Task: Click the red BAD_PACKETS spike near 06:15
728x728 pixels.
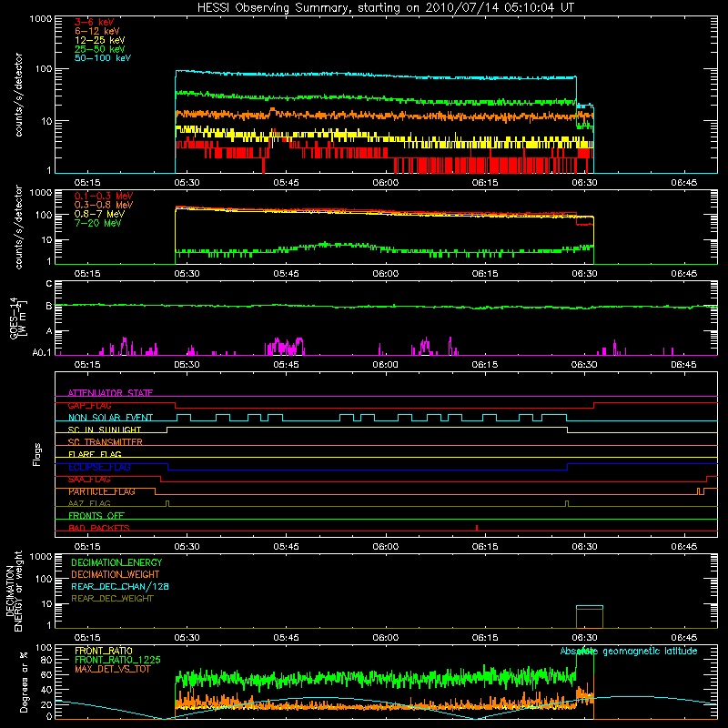Action: point(477,528)
